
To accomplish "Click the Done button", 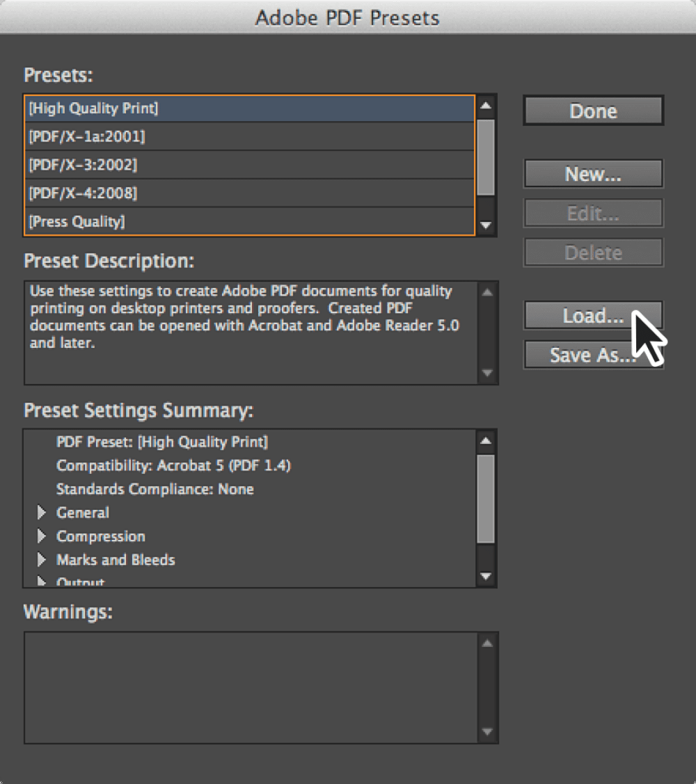I will (593, 111).
